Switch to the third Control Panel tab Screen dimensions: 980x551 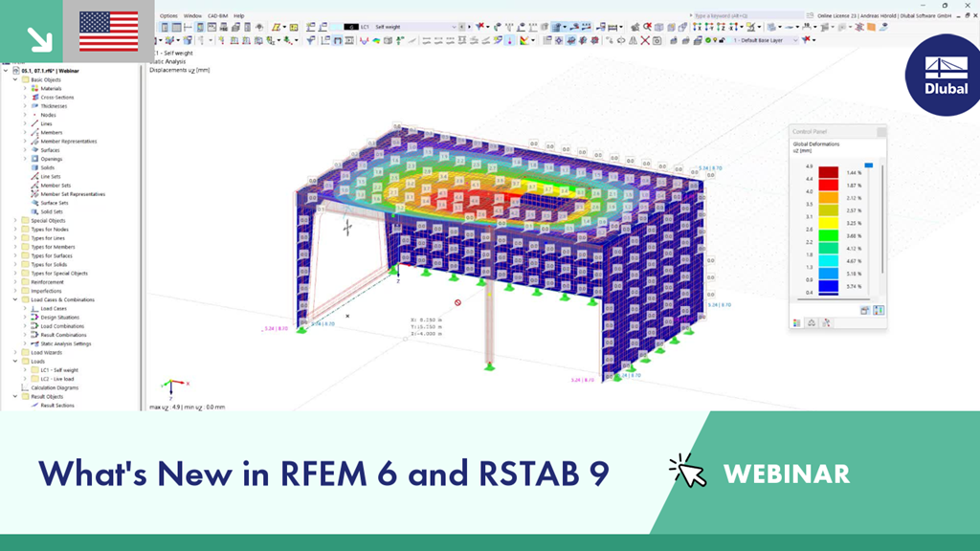826,323
